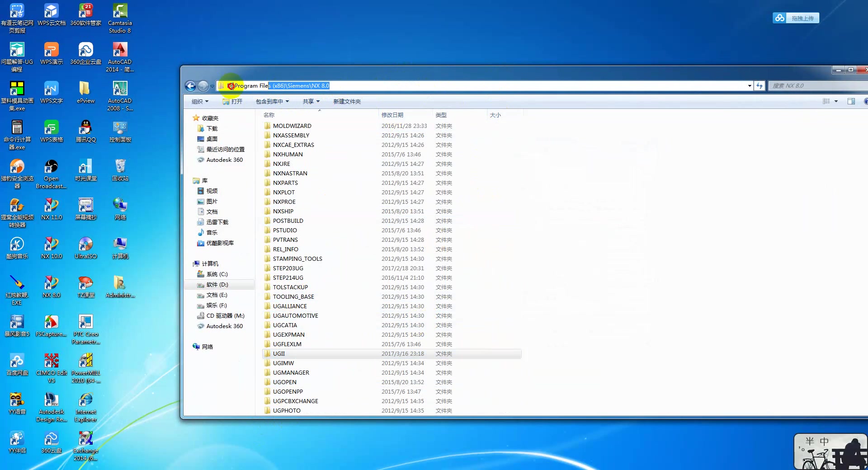Select the TOOLING_BASE folder
The width and height of the screenshot is (868, 470).
pos(293,296)
